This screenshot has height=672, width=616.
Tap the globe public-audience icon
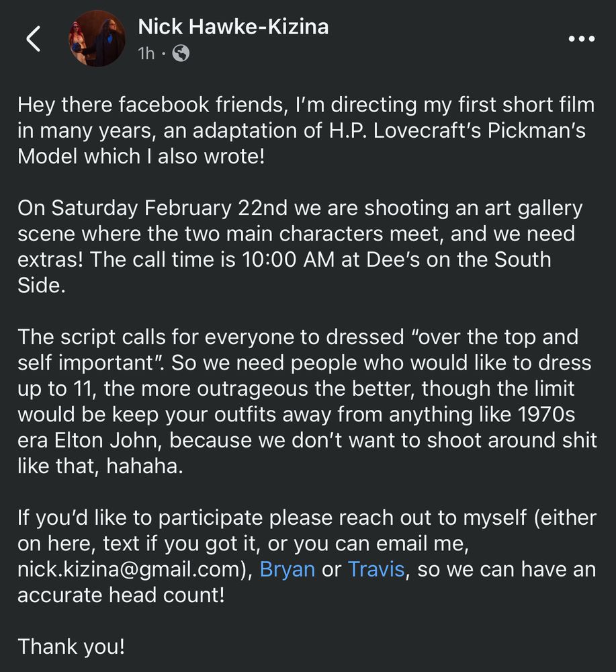point(181,54)
